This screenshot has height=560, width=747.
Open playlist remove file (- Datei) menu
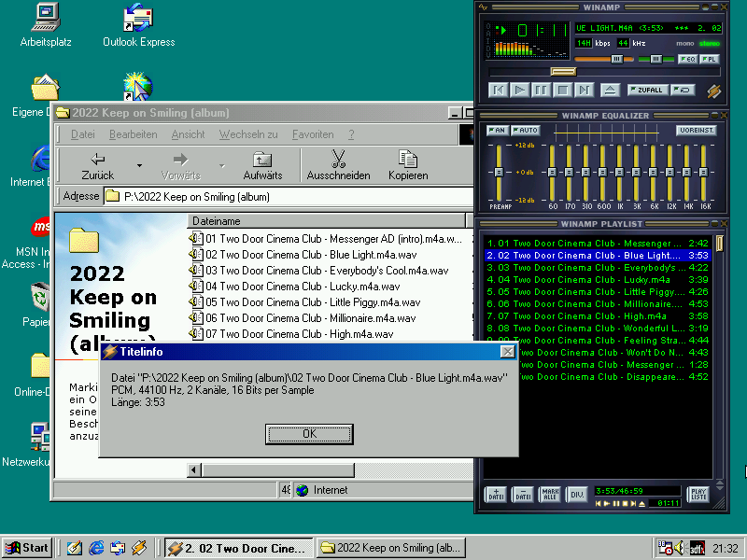[x=523, y=495]
